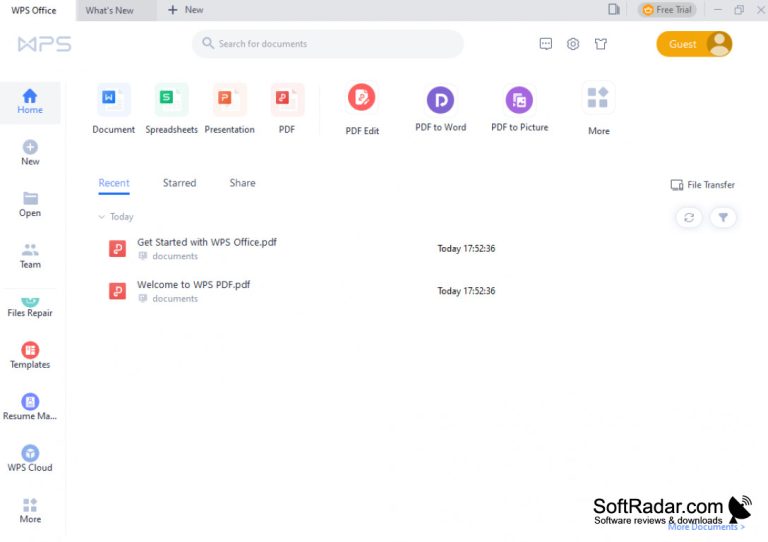Open the Open folder sidebar item

30,205
